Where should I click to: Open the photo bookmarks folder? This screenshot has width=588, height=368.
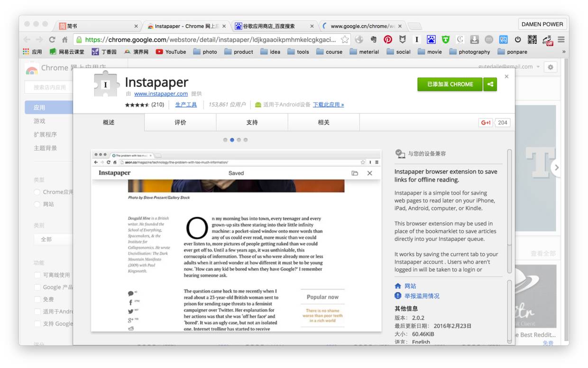pos(205,52)
